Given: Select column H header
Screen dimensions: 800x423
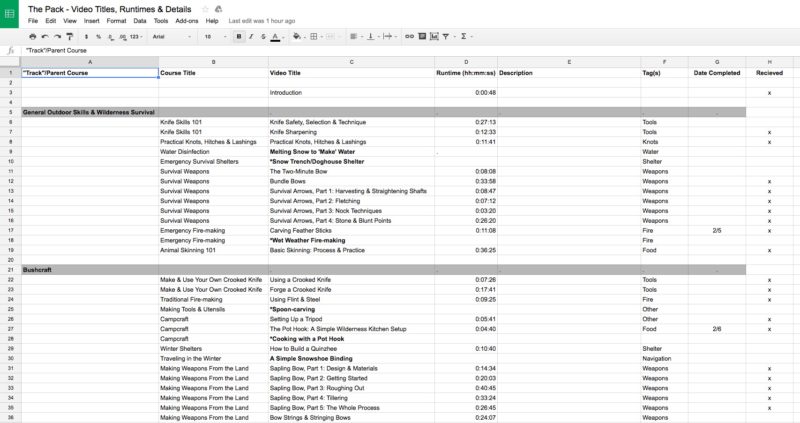Looking at the screenshot, I should click(x=769, y=62).
